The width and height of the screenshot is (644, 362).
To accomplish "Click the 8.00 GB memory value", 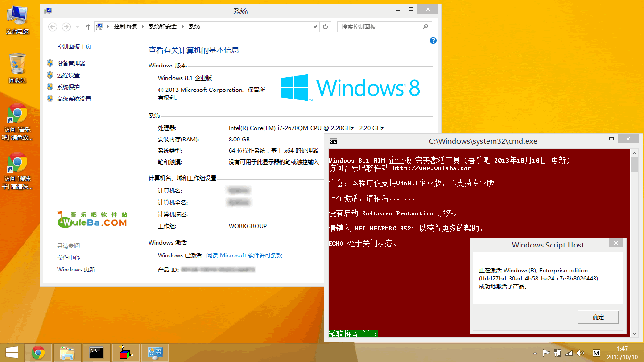I will point(239,140).
